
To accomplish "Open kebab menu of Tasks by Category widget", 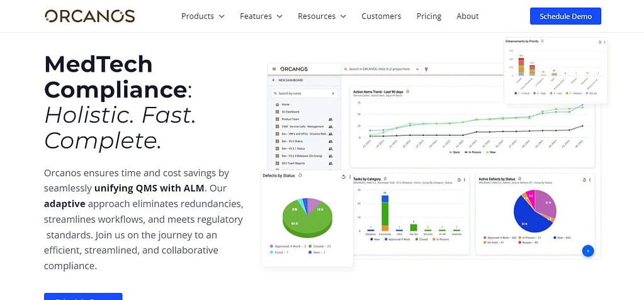I will coord(465,180).
